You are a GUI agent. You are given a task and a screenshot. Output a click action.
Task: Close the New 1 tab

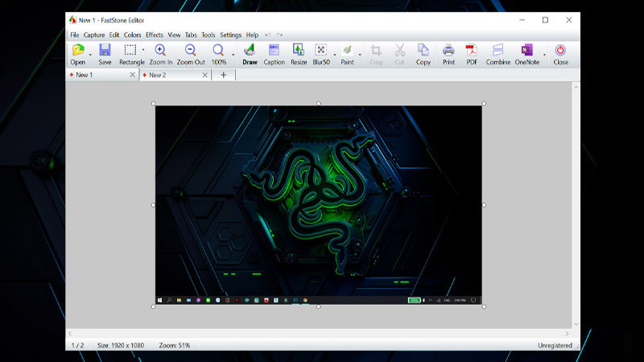point(132,75)
